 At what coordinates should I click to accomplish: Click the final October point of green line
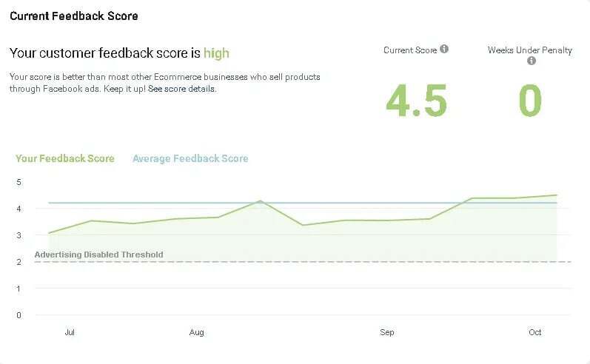tap(556, 195)
